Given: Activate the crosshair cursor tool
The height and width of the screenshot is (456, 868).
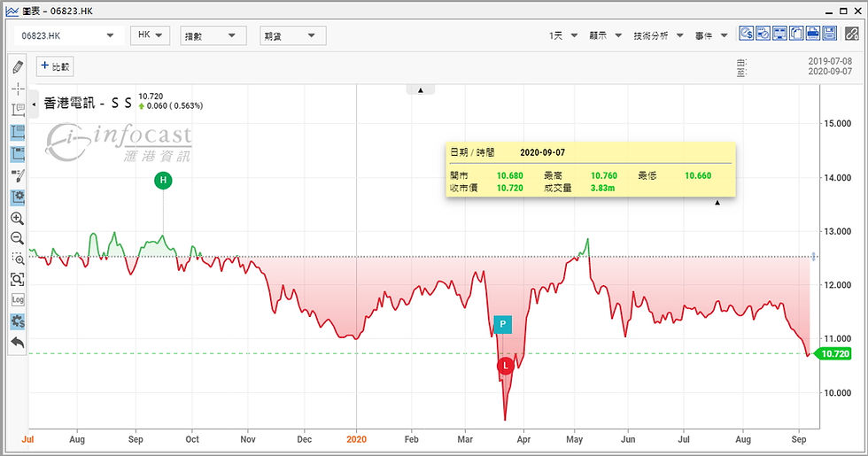Looking at the screenshot, I should pos(18,89).
